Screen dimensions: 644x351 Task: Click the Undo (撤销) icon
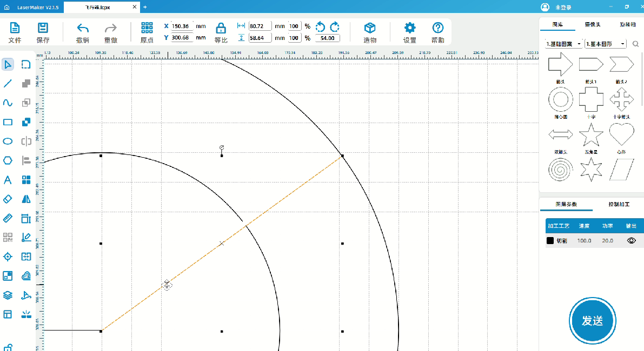(82, 28)
